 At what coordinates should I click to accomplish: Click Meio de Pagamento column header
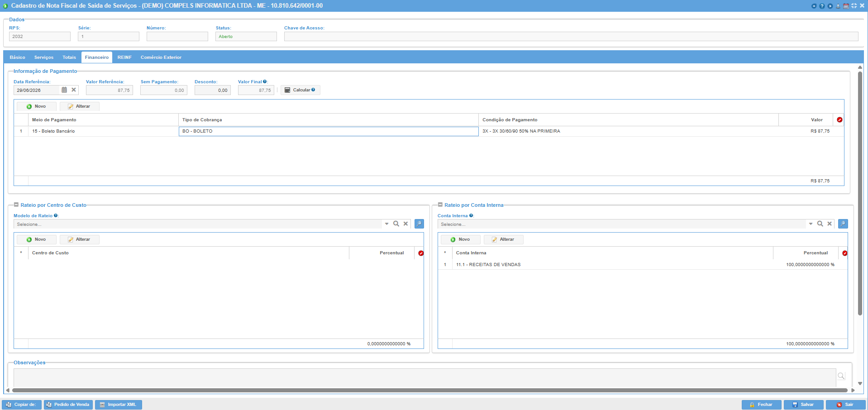coord(103,120)
